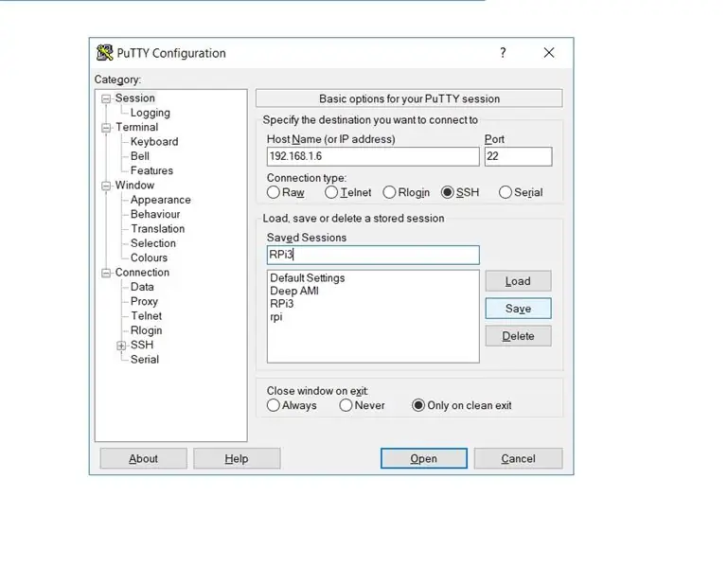Open the Bell category
728x568 pixels.
(x=140, y=156)
